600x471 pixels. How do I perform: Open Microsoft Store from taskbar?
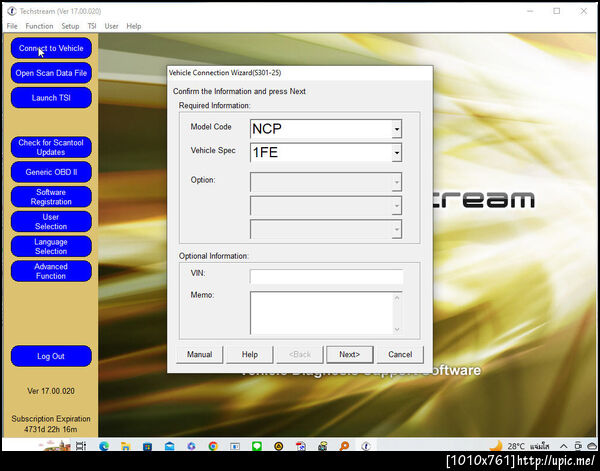[147, 446]
